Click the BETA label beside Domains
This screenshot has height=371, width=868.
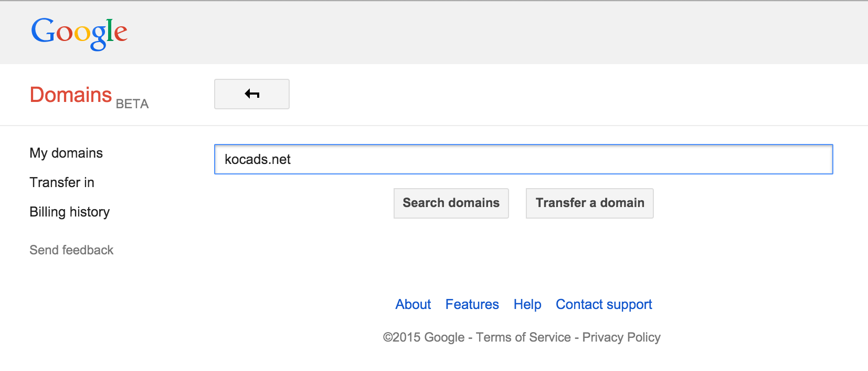tap(132, 104)
